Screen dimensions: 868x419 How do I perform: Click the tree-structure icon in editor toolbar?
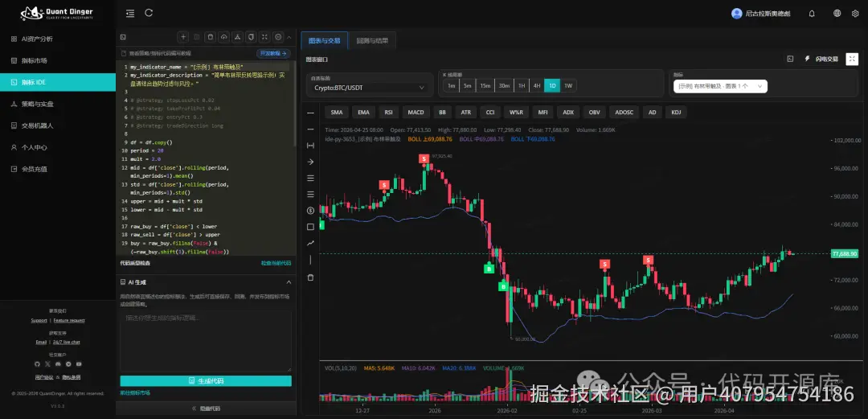click(237, 37)
